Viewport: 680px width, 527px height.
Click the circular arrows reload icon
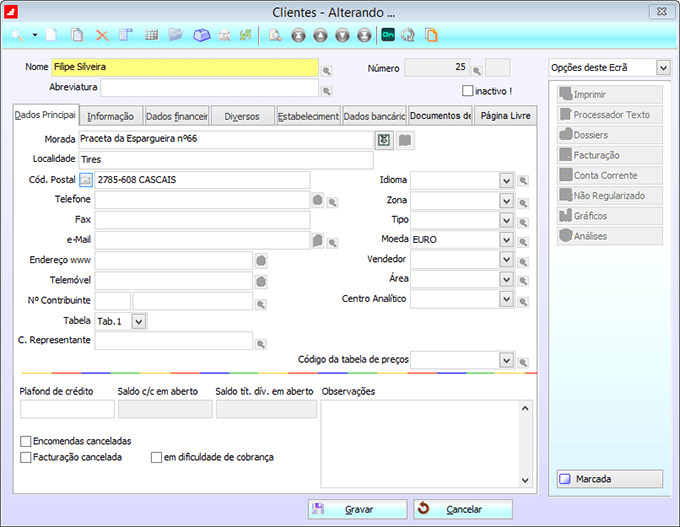[408, 35]
